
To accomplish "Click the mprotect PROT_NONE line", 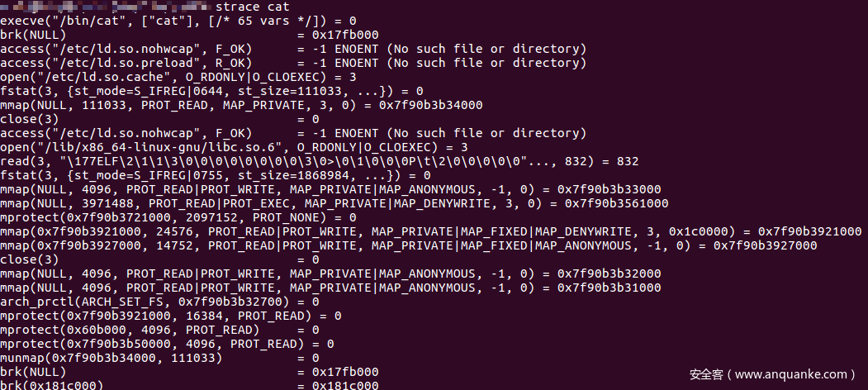I will pyautogui.click(x=178, y=216).
